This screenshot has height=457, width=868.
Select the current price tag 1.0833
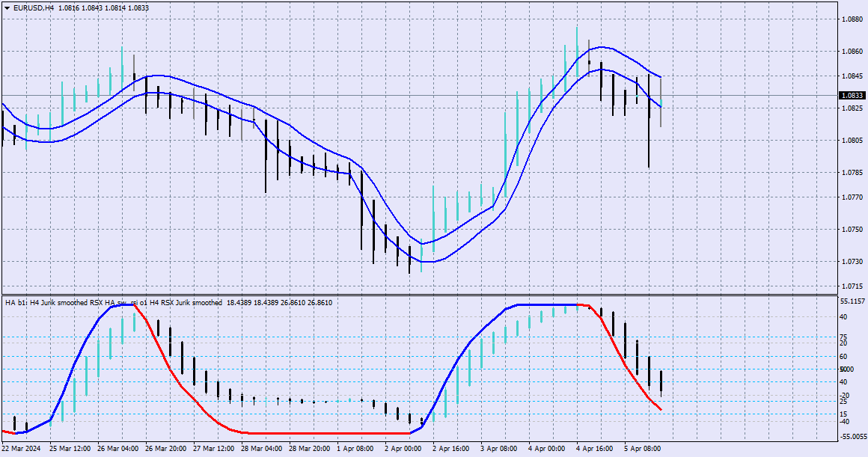pos(852,96)
